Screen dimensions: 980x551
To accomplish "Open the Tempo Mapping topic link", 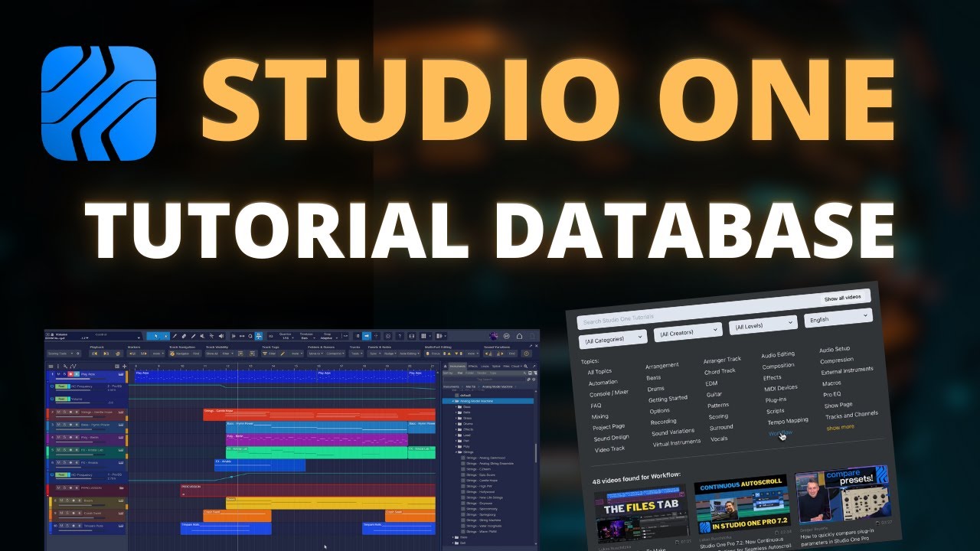I will (x=788, y=421).
